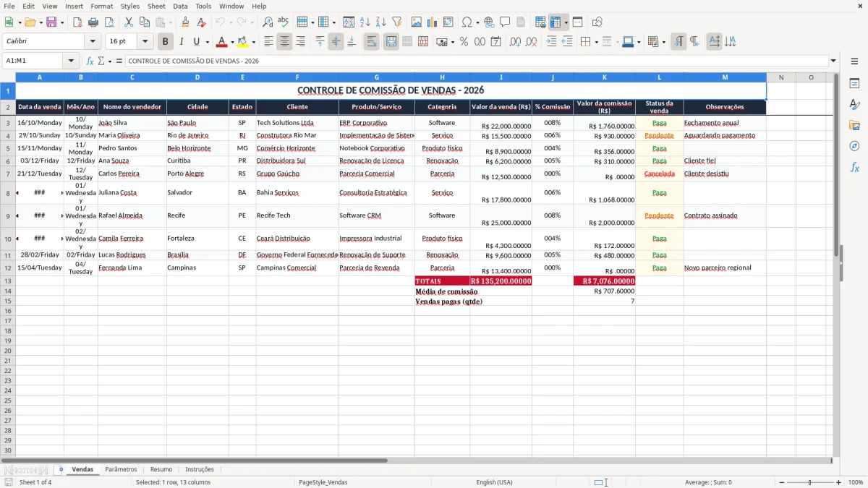Click the 100% zoom level
The width and height of the screenshot is (868, 488).
(x=856, y=482)
